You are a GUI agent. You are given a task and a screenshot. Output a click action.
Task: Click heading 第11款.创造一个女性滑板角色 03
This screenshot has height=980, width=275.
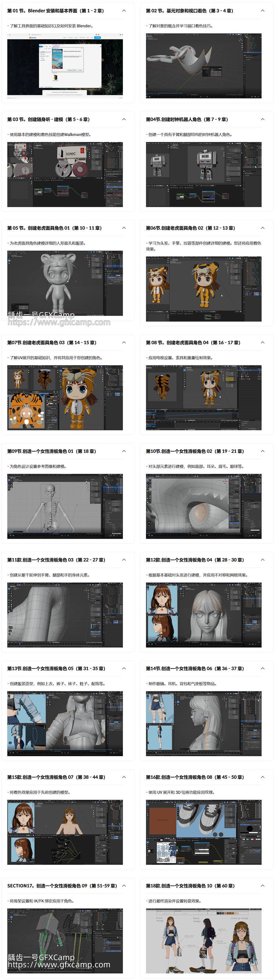56,560
